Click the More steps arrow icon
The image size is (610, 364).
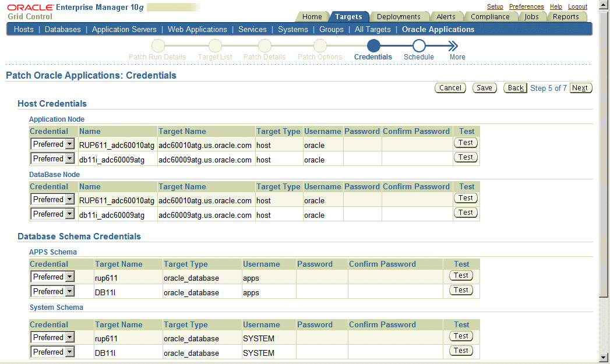453,46
